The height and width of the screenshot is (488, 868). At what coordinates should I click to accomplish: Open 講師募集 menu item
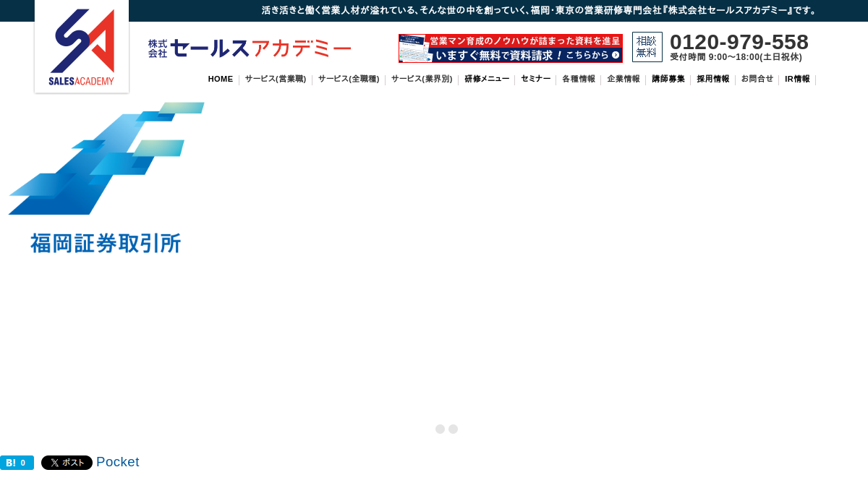pyautogui.click(x=668, y=79)
